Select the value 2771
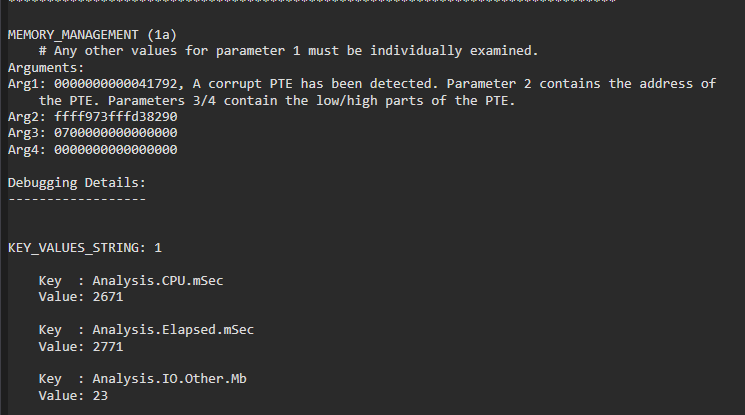 pos(107,345)
